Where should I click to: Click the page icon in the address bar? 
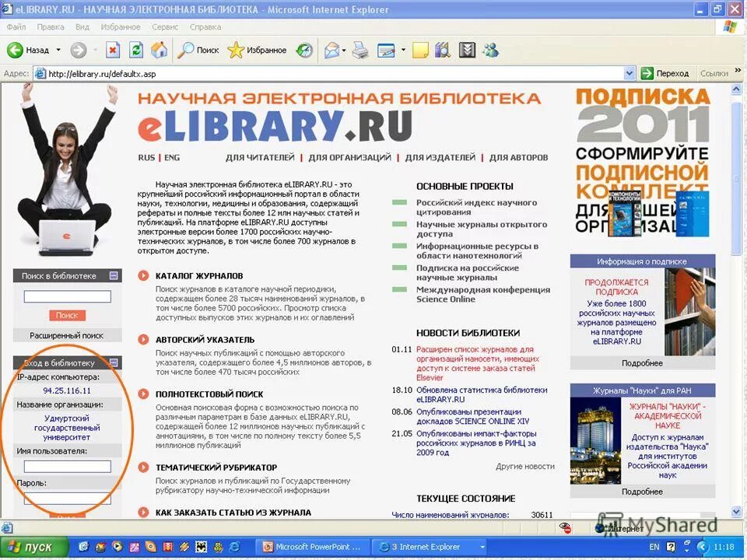[x=41, y=74]
